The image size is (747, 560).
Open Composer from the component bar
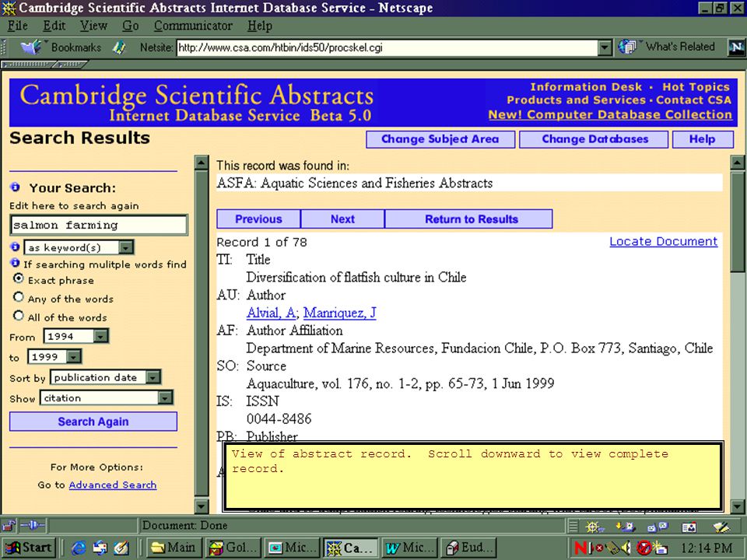click(721, 527)
